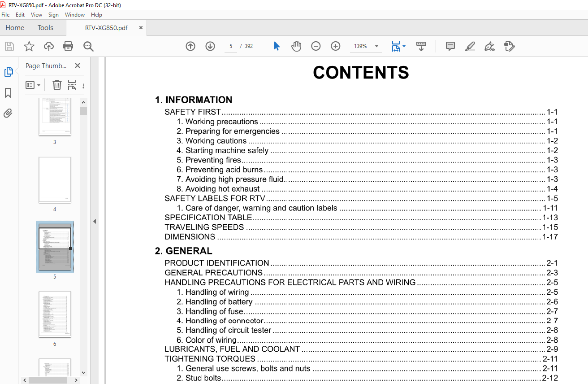Close the Page Thumbnails panel

78,65
